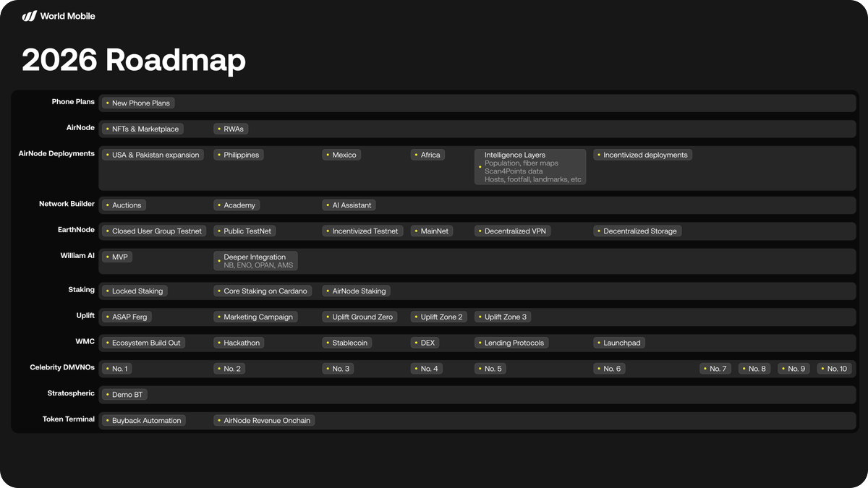Click the AI Assistant chip
The image size is (868, 488).
[349, 205]
